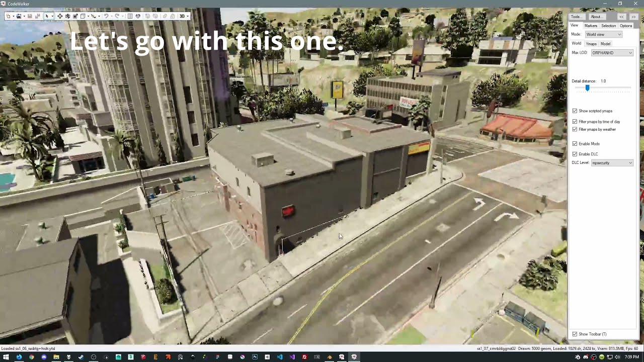
Task: Click the Save toolbar icon
Action: point(30,16)
